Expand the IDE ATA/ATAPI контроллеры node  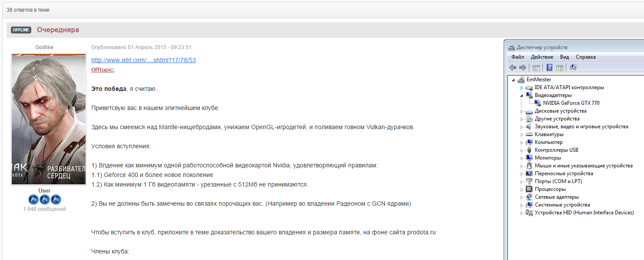coord(521,87)
